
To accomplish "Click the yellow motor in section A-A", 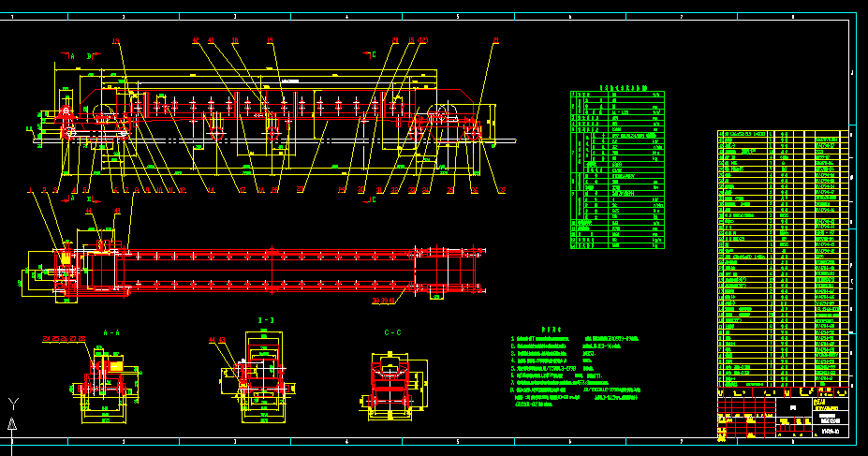I will coord(117,366).
